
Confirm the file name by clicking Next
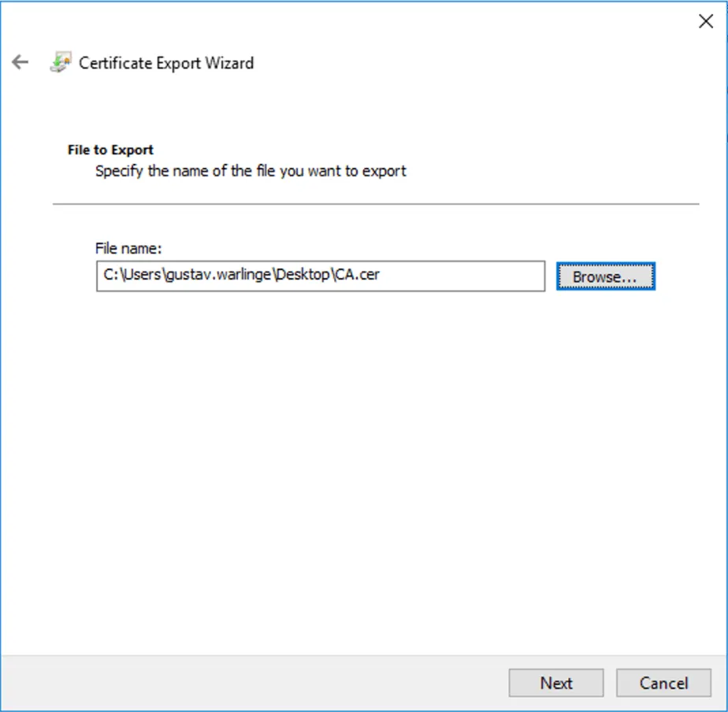point(555,683)
